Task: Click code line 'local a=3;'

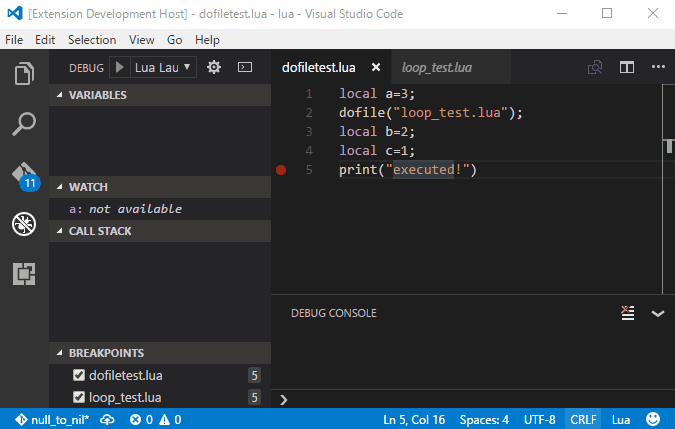Action: pos(377,94)
